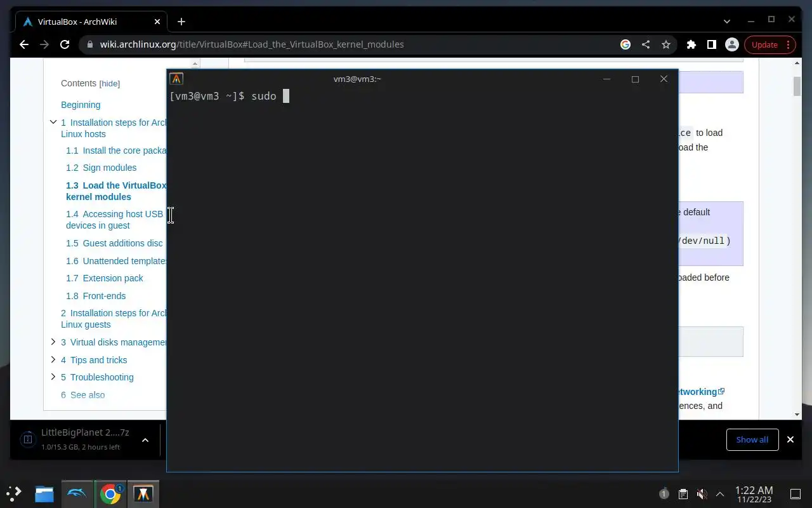The width and height of the screenshot is (812, 508).
Task: Hide the Contents list
Action: coord(110,84)
